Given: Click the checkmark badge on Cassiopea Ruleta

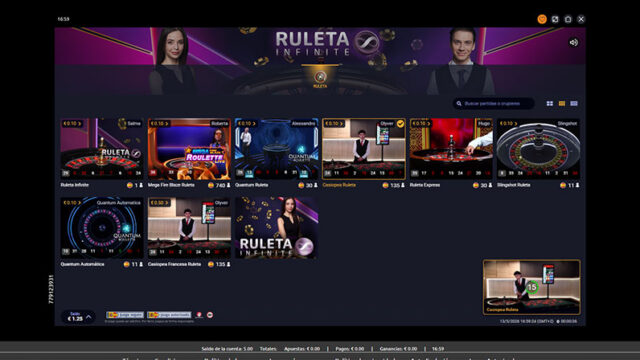Looking at the screenshot, I should coord(400,123).
